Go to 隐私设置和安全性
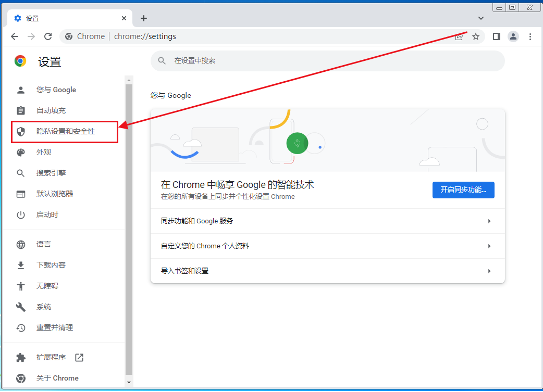This screenshot has width=543, height=392. (x=65, y=132)
